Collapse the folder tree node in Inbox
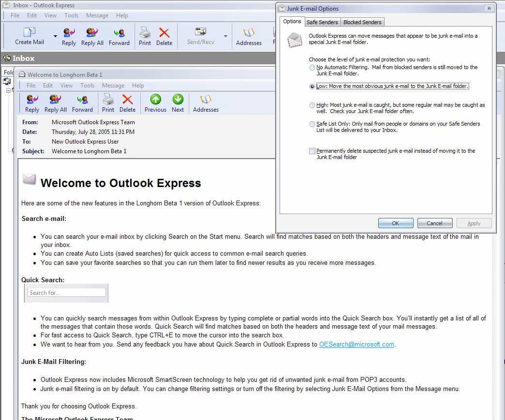This screenshot has width=505, height=420. 8,90
